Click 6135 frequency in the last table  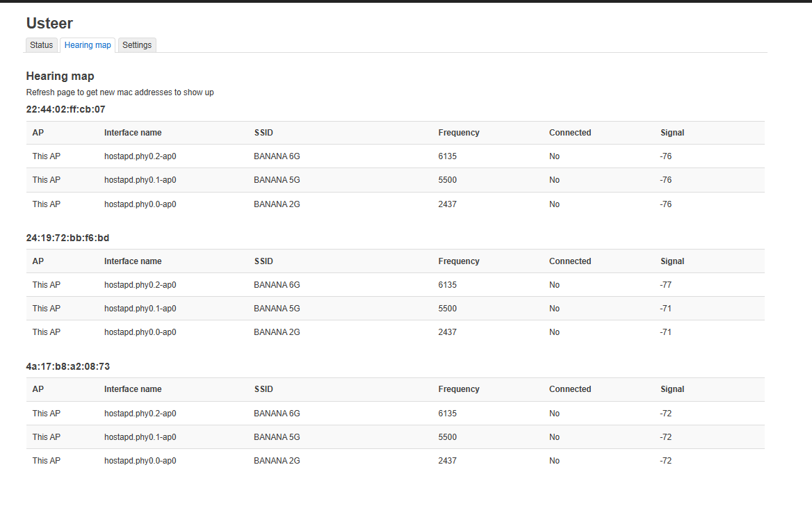[447, 414]
